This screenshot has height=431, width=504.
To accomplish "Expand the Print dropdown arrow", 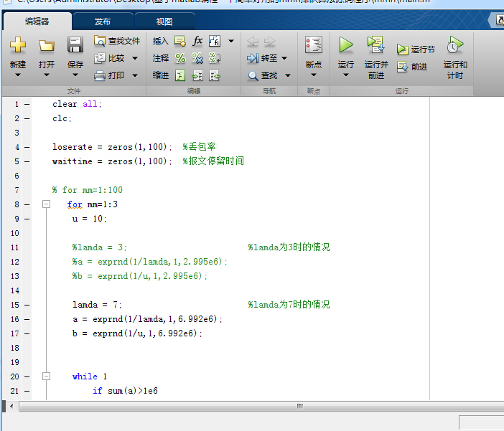I will tap(135, 75).
